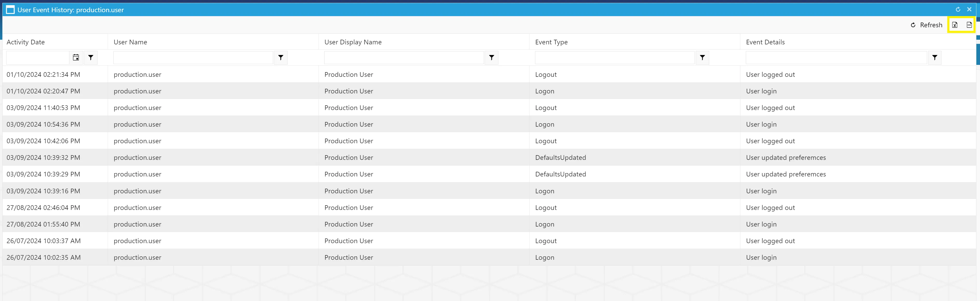Select the row dated 03/09/2024 10:39:29 PM

pyautogui.click(x=489, y=174)
